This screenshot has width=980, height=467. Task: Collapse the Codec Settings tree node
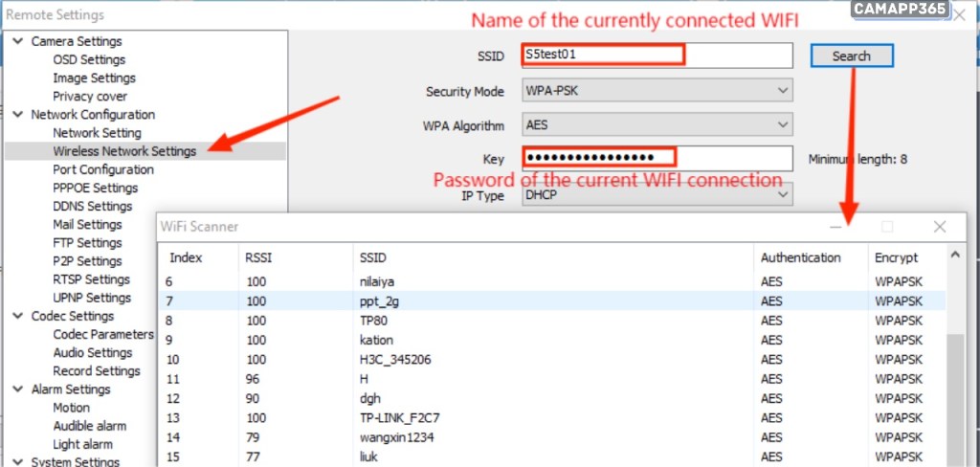click(x=17, y=317)
